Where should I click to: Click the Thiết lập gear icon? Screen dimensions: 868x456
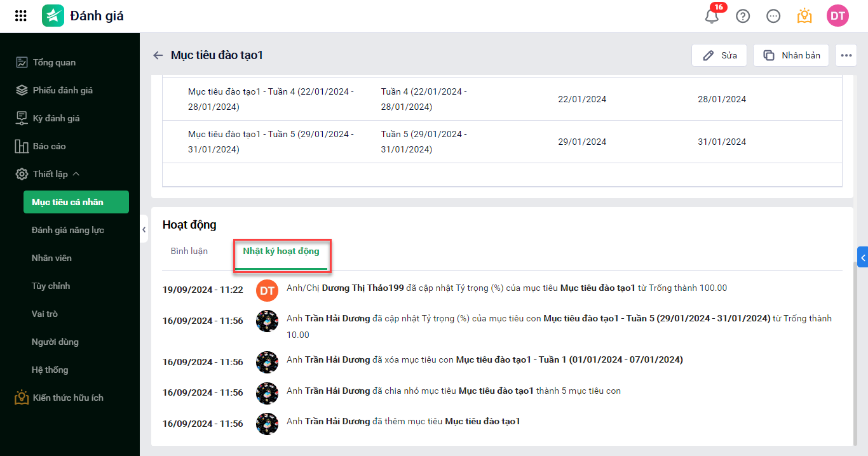(22, 174)
